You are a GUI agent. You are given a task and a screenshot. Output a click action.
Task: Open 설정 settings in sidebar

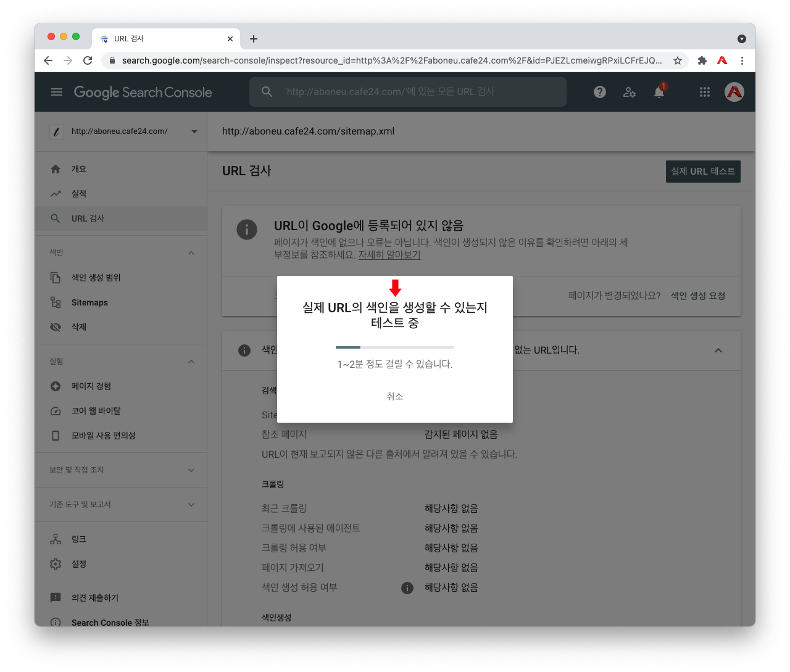click(120, 564)
